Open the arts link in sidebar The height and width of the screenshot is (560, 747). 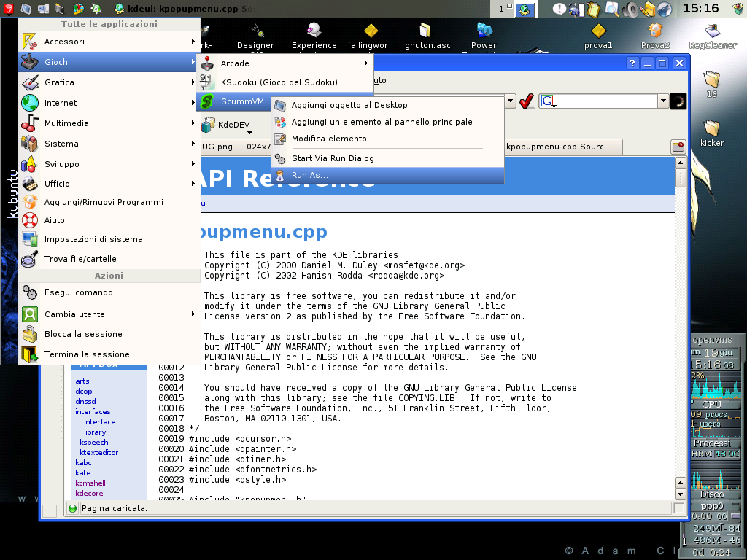82,381
